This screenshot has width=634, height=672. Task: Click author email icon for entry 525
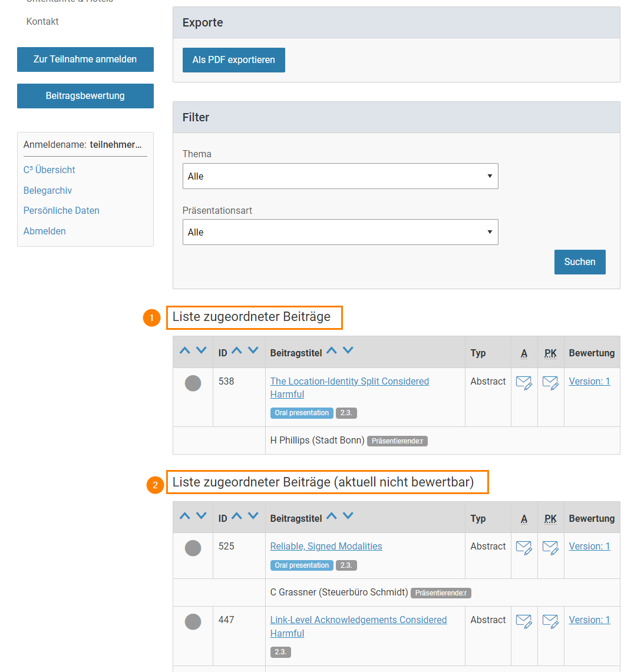click(524, 548)
